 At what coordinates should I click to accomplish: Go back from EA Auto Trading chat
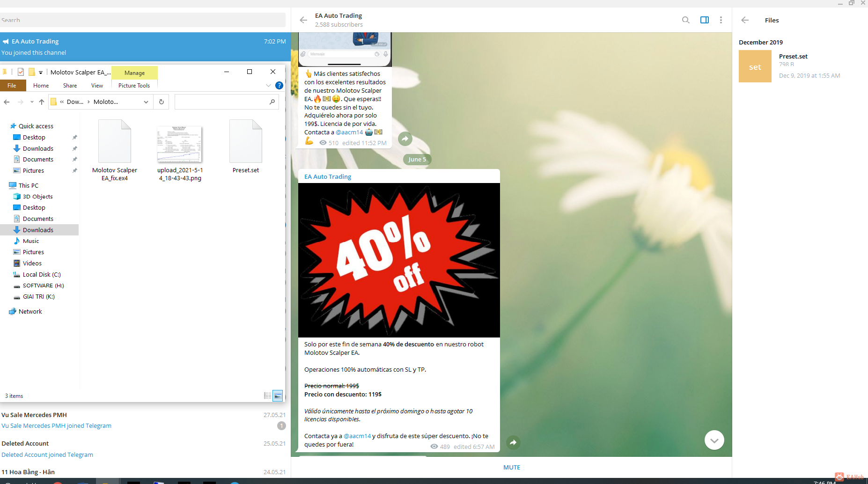(303, 20)
